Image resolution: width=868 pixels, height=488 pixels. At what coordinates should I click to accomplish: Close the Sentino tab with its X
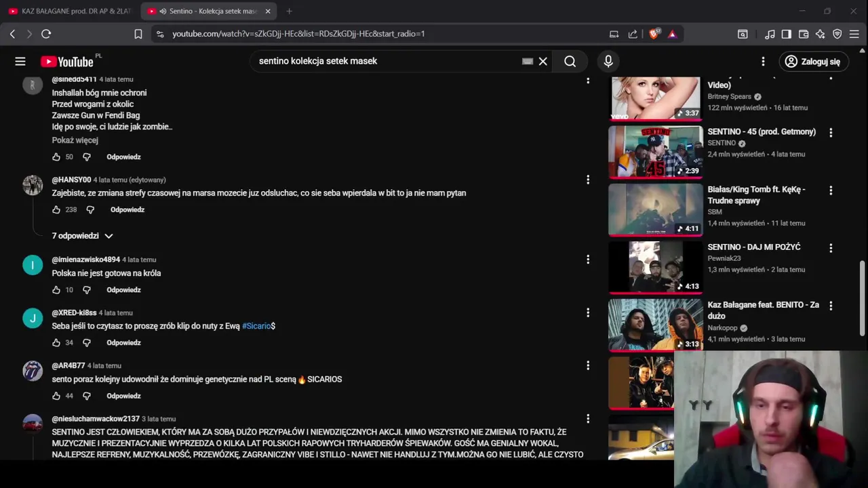point(268,11)
